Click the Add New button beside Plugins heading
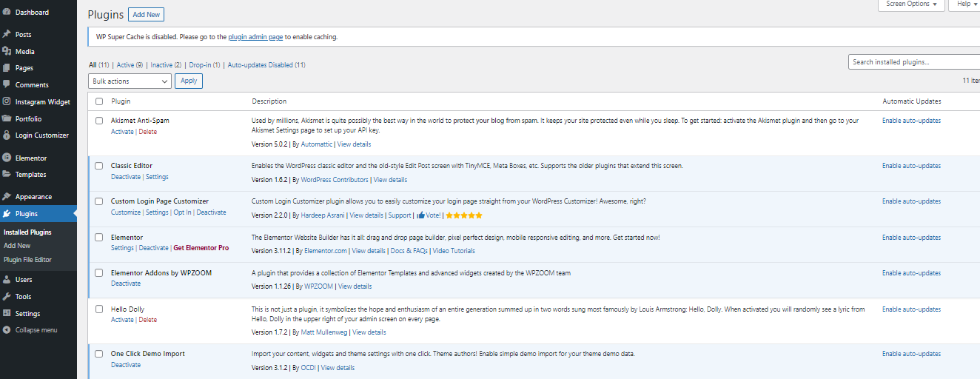This screenshot has width=980, height=379. [x=146, y=15]
